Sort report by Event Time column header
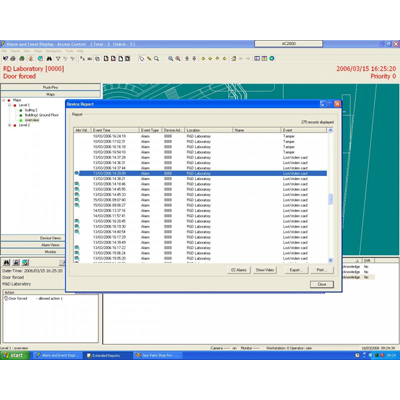Image resolution: width=400 pixels, height=400 pixels. point(115,130)
